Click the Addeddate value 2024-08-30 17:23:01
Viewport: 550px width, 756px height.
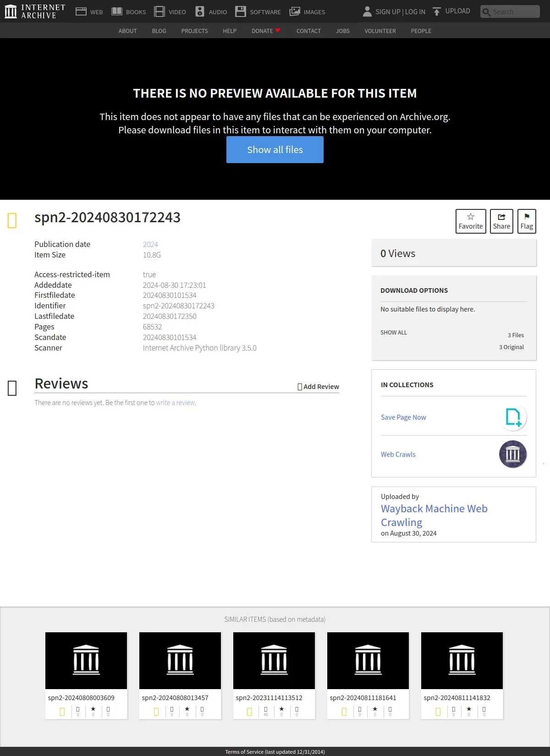pyautogui.click(x=175, y=285)
